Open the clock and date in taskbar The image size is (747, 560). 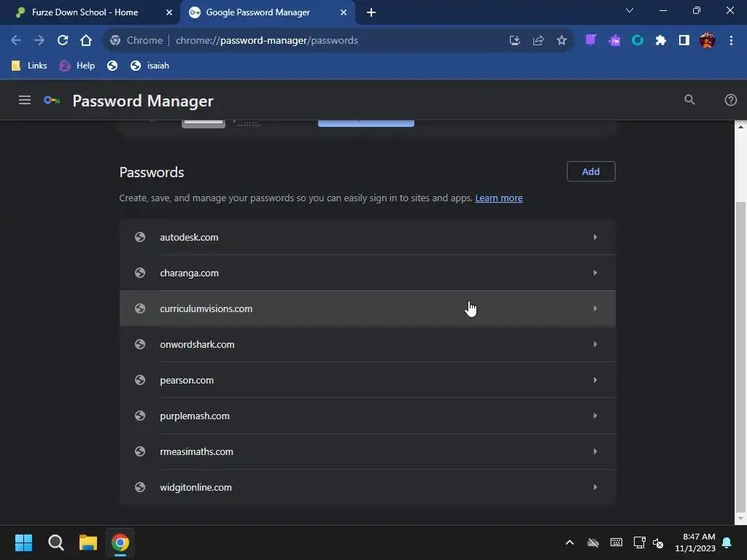coord(695,542)
